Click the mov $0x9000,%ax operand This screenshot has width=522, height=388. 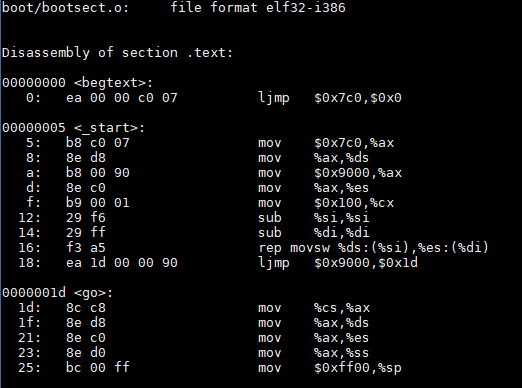pos(358,173)
